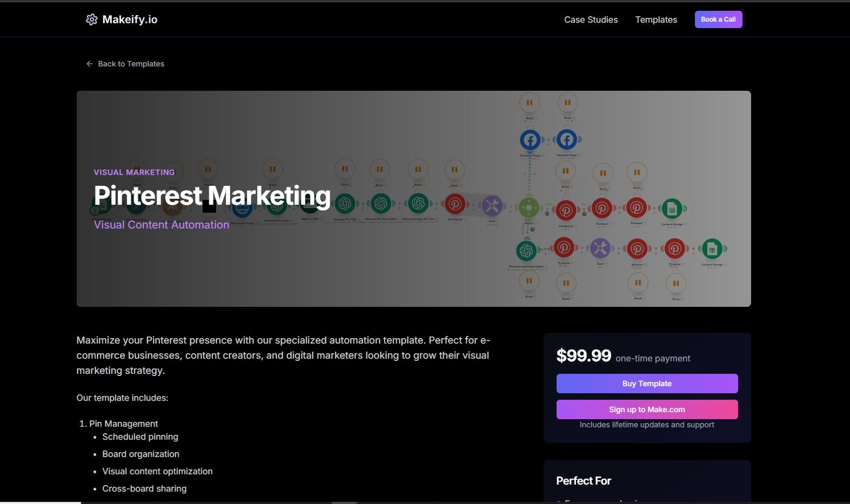Image resolution: width=850 pixels, height=504 pixels.
Task: Click Our template includes: line
Action: (x=122, y=398)
